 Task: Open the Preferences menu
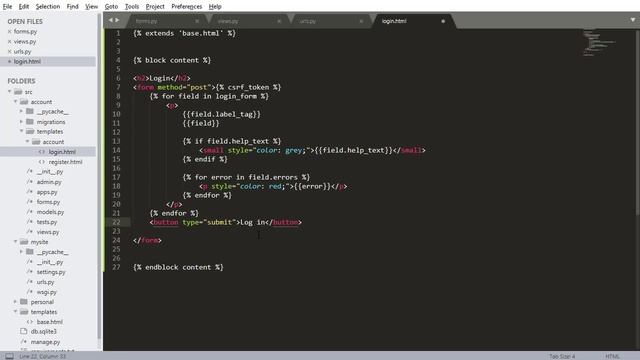(187, 7)
